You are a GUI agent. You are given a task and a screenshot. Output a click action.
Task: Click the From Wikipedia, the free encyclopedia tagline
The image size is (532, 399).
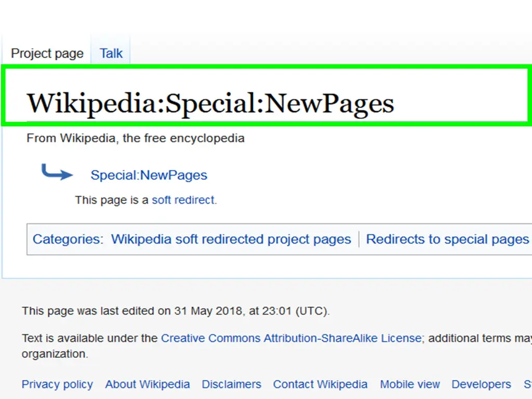[x=136, y=138]
